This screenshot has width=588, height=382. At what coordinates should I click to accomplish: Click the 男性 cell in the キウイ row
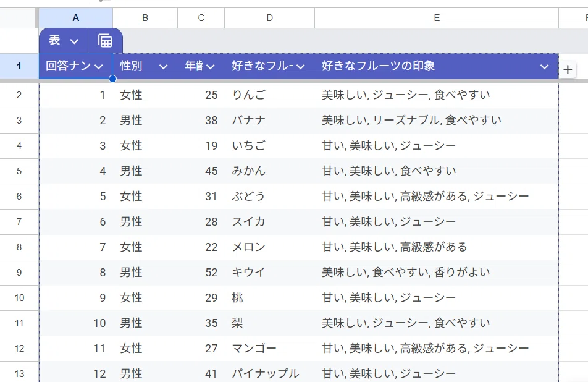(145, 273)
